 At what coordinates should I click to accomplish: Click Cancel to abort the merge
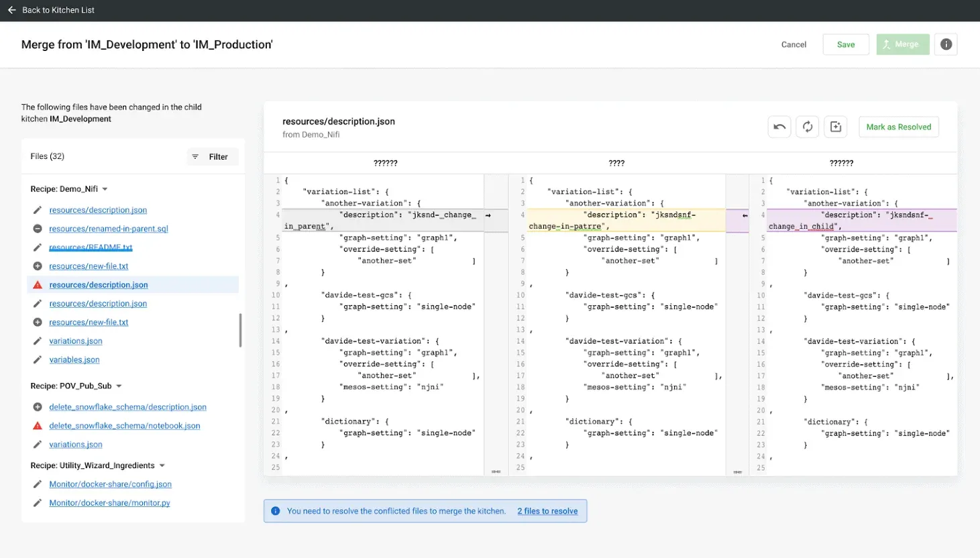coord(794,44)
